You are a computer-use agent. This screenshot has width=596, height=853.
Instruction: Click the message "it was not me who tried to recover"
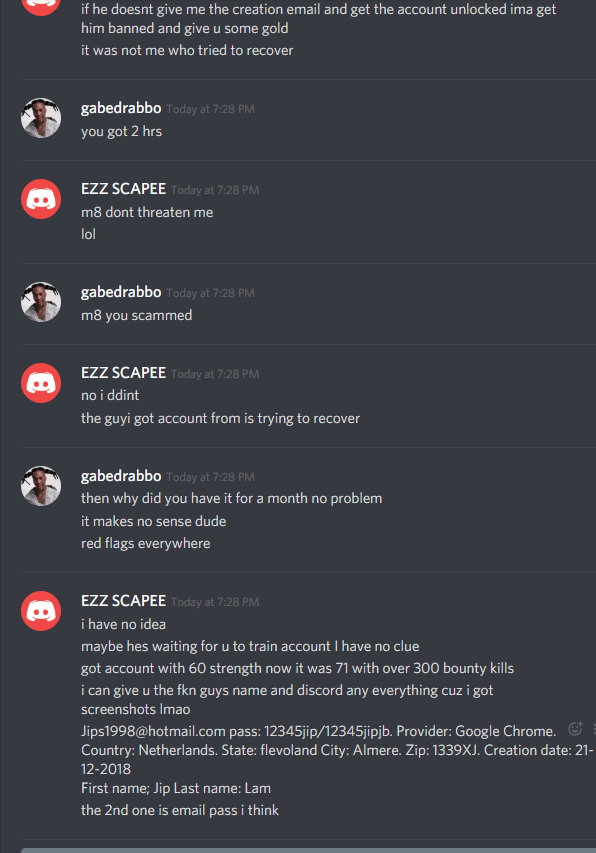click(187, 51)
